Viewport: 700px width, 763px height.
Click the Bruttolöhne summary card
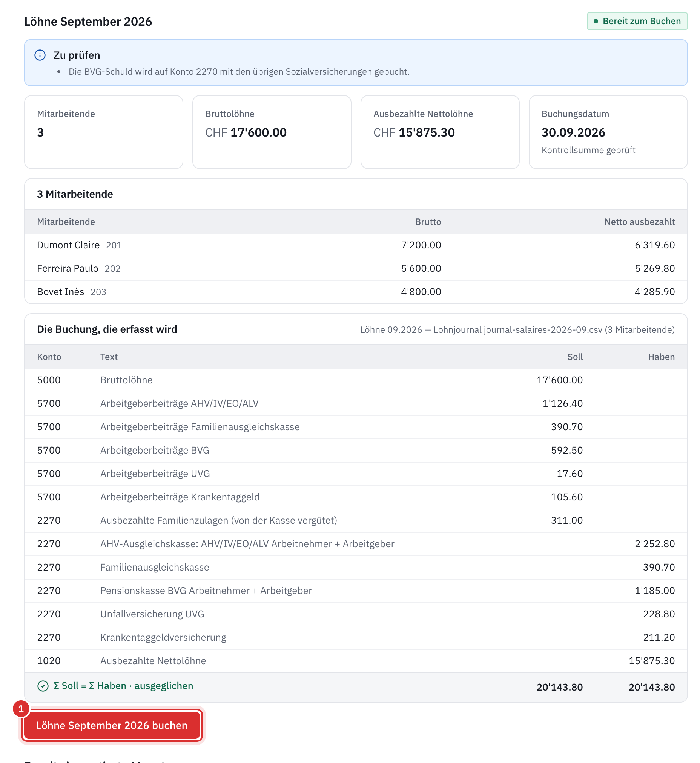click(x=272, y=132)
